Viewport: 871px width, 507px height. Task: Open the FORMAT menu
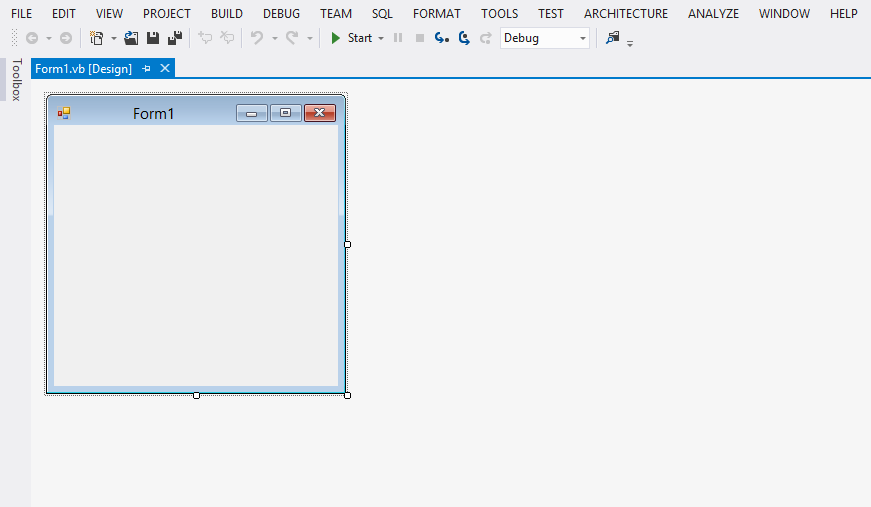[x=437, y=13]
